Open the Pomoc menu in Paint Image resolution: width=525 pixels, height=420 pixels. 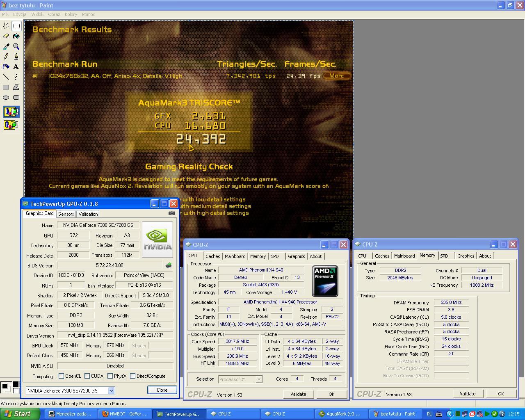88,14
